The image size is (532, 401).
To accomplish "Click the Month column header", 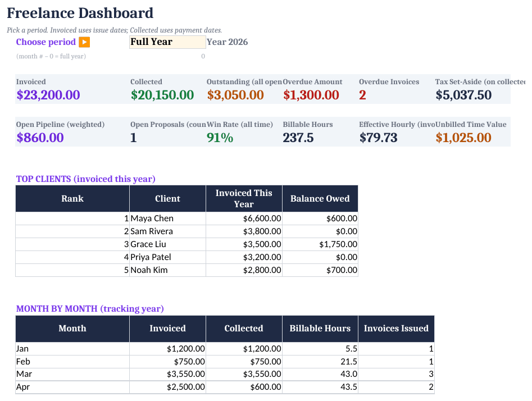I will (72, 329).
